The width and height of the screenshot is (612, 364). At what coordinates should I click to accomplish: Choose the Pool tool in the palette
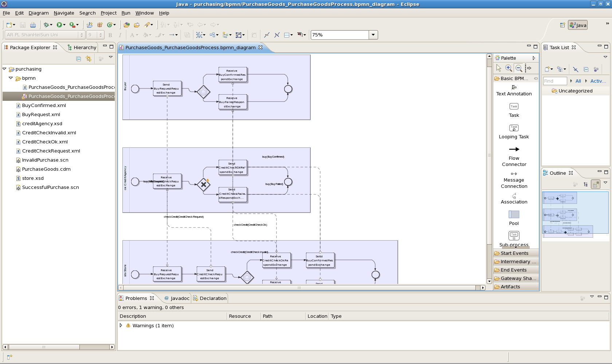(x=514, y=218)
